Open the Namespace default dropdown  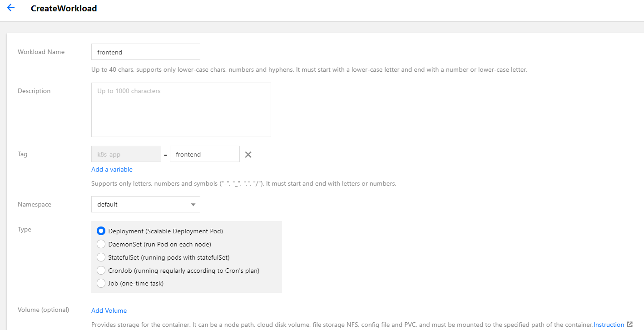point(145,205)
